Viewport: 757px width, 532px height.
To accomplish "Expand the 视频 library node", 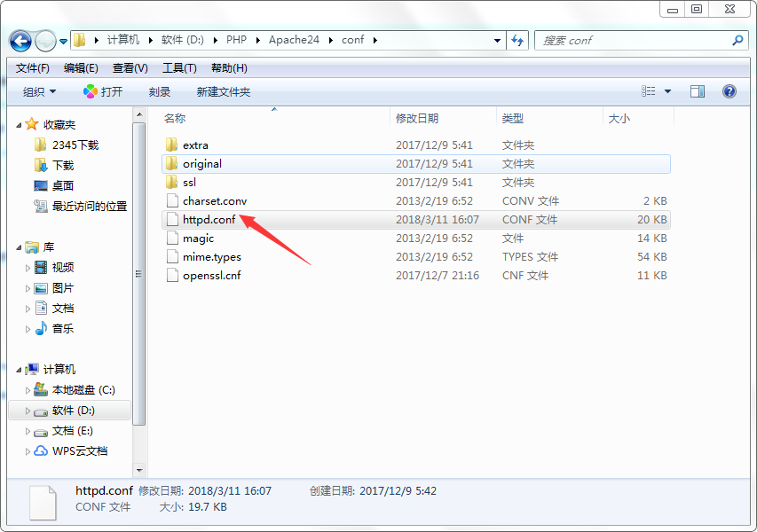I will 28,268.
